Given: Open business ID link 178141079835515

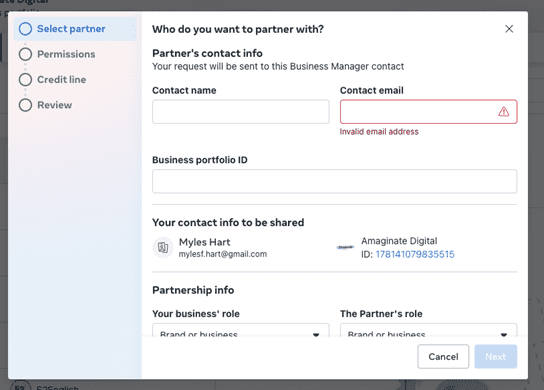Looking at the screenshot, I should tap(415, 254).
